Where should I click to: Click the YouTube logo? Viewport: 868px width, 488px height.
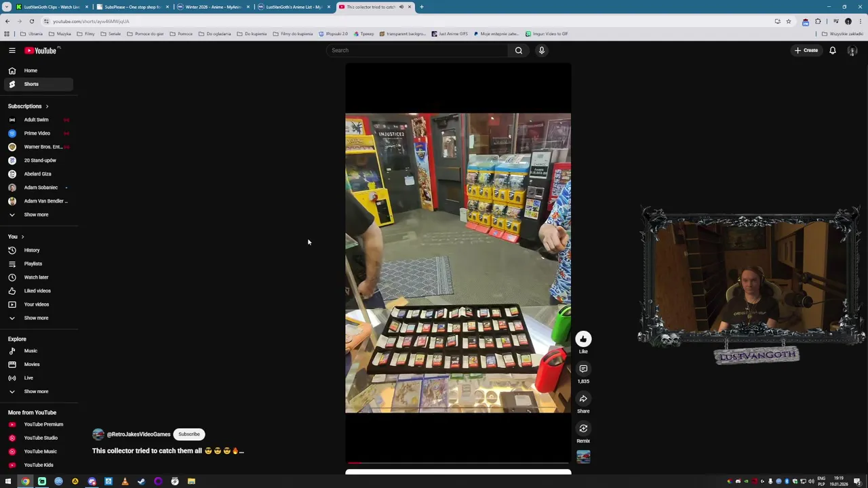tap(41, 50)
